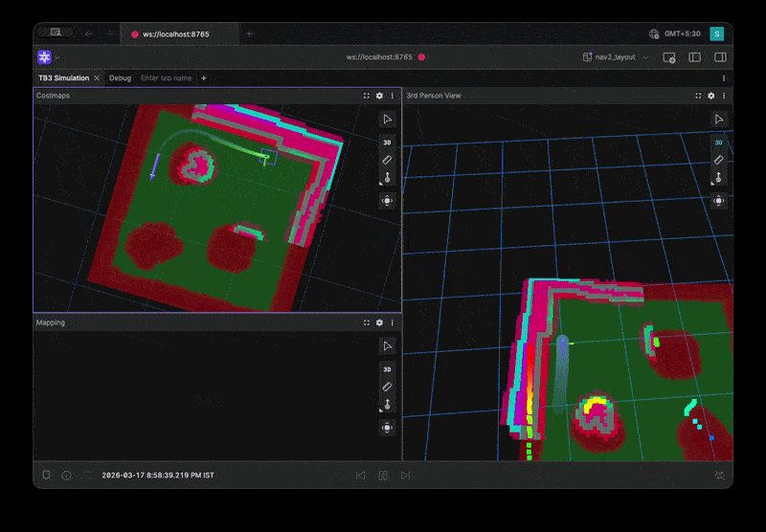Open the Foxglove app logo menu
The height and width of the screenshot is (532, 766).
click(44, 57)
